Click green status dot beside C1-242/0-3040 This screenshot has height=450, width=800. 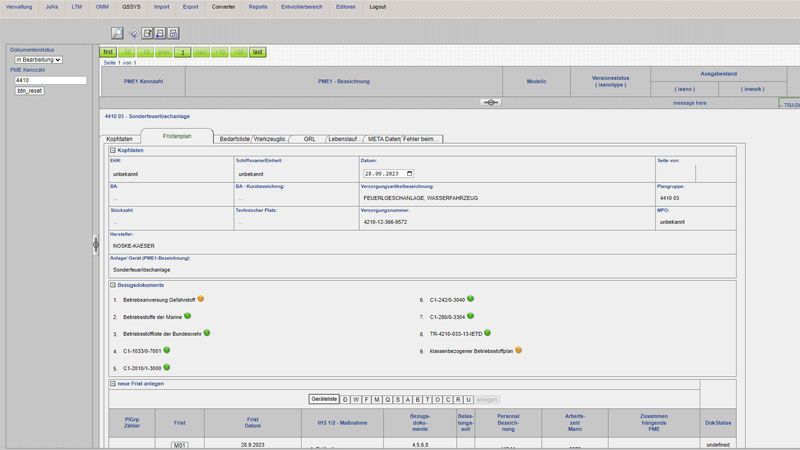(x=470, y=298)
